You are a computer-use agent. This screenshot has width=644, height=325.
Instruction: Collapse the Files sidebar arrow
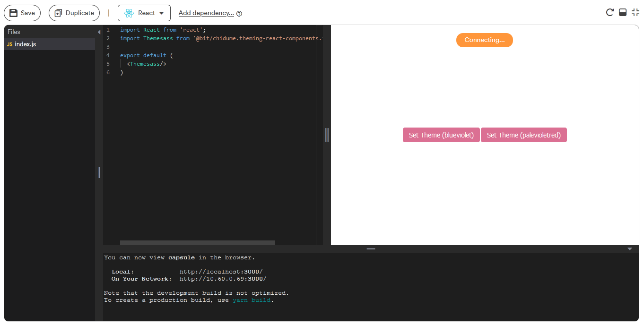click(x=98, y=31)
